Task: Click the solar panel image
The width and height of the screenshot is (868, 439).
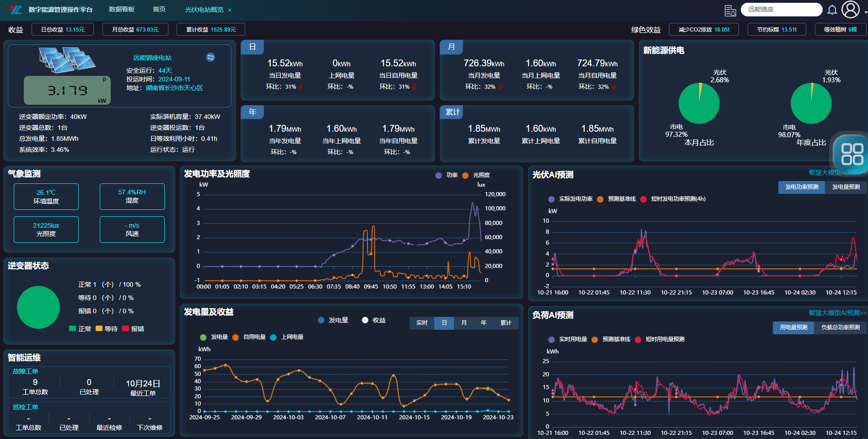Action: coord(67,60)
